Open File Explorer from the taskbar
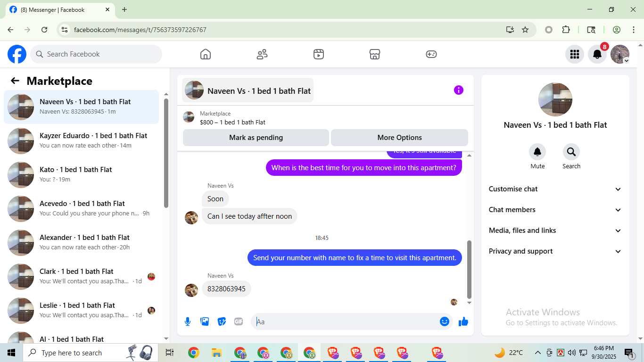The width and height of the screenshot is (644, 362). click(x=216, y=353)
